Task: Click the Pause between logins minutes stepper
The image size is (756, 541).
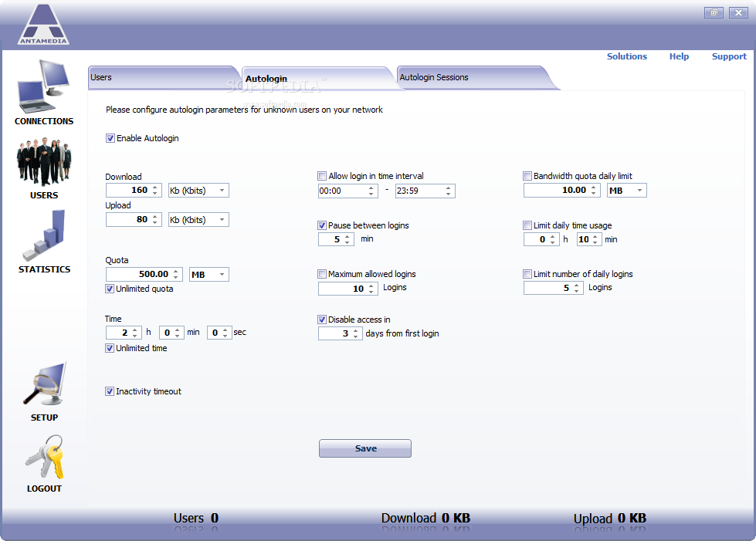Action: pyautogui.click(x=347, y=239)
